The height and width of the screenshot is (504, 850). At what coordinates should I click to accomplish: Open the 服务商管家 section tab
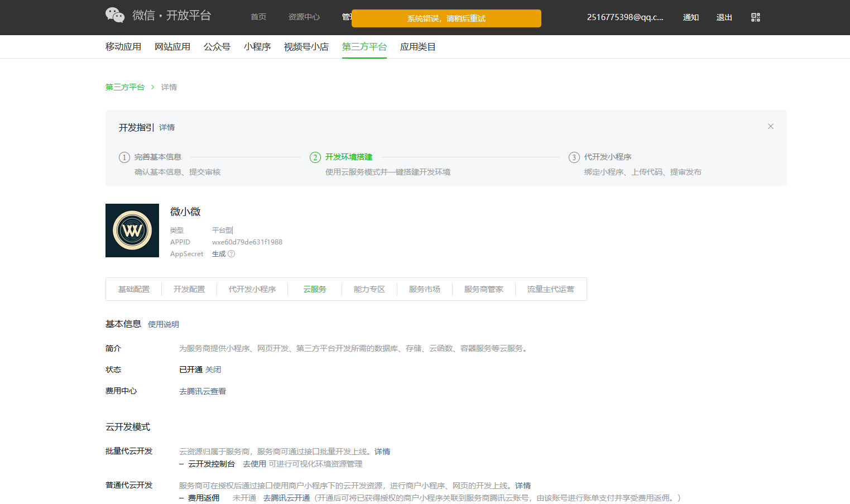coord(484,289)
